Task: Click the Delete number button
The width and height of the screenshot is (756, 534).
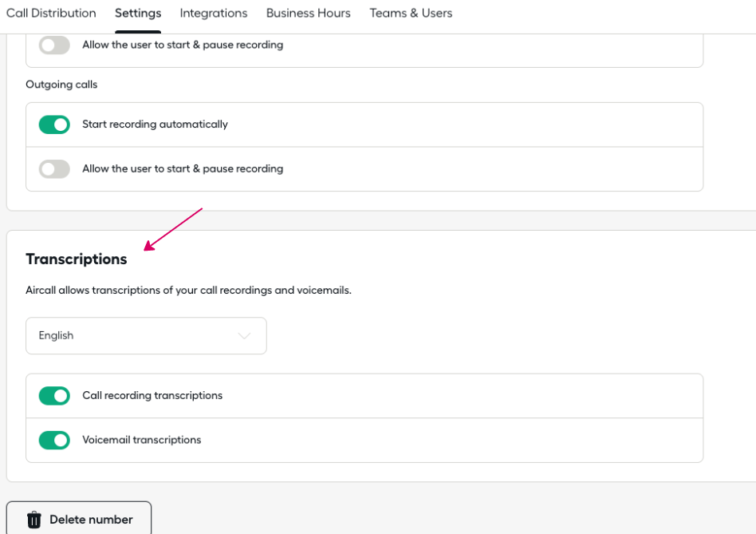Action: (79, 519)
